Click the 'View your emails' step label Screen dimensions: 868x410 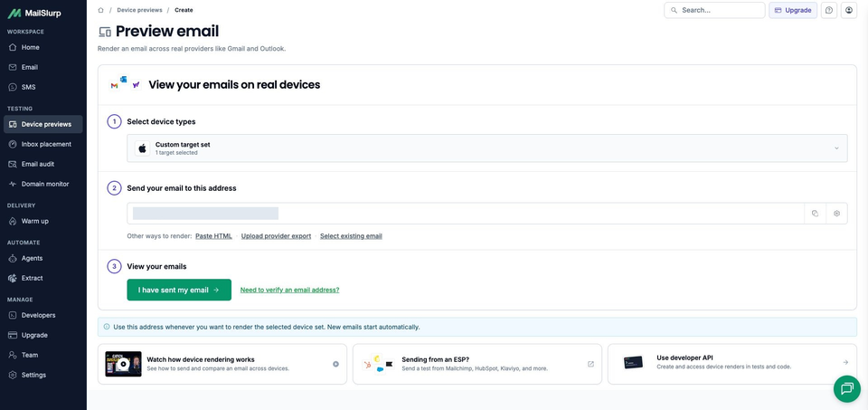[x=156, y=266]
